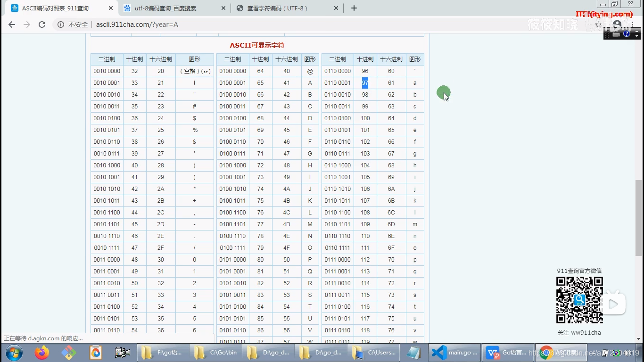The width and height of the screenshot is (644, 362).
Task: Click the hexadecimal cell 2B
Action: 161,201
